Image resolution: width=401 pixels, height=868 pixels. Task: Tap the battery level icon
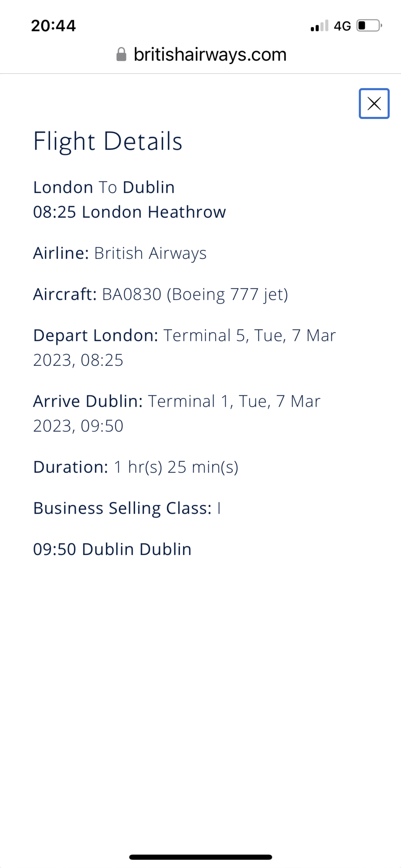coord(369,26)
